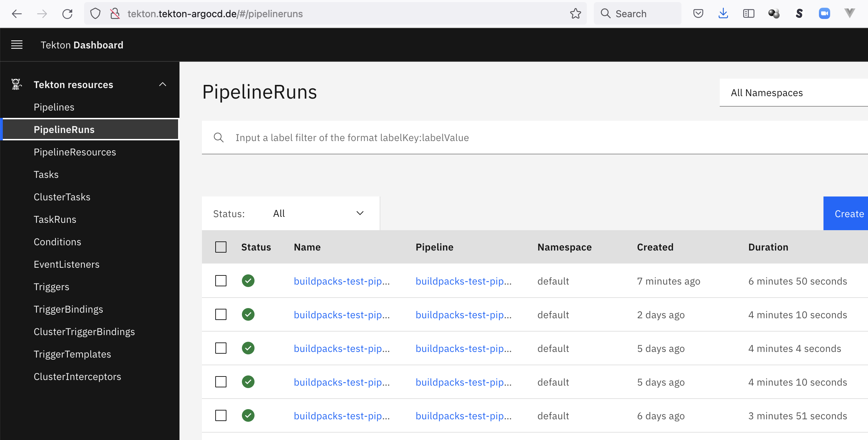Click the browser Search box
Image resolution: width=868 pixels, height=440 pixels.
(x=638, y=14)
